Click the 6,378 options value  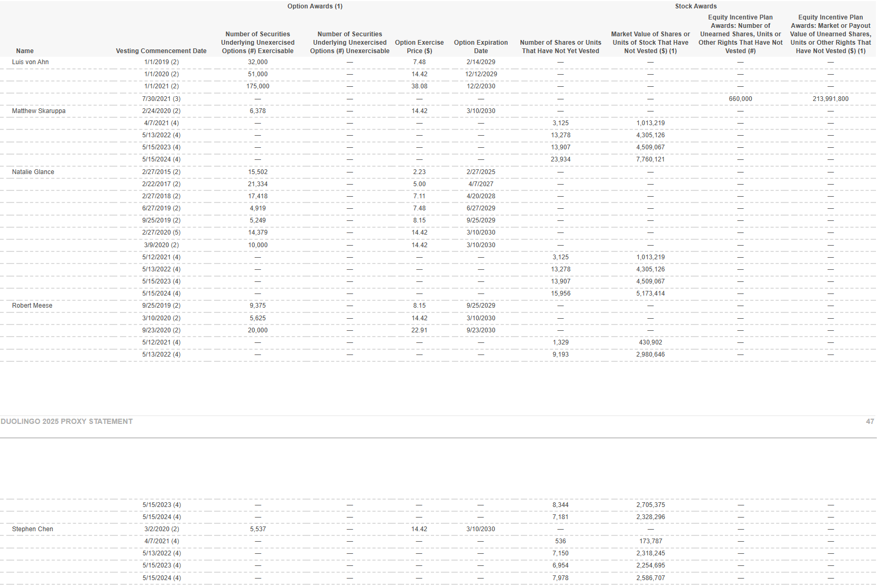[258, 111]
